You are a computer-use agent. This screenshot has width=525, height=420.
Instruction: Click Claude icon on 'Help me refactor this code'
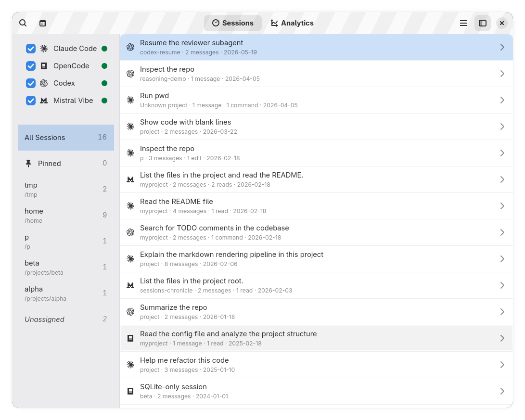click(130, 365)
